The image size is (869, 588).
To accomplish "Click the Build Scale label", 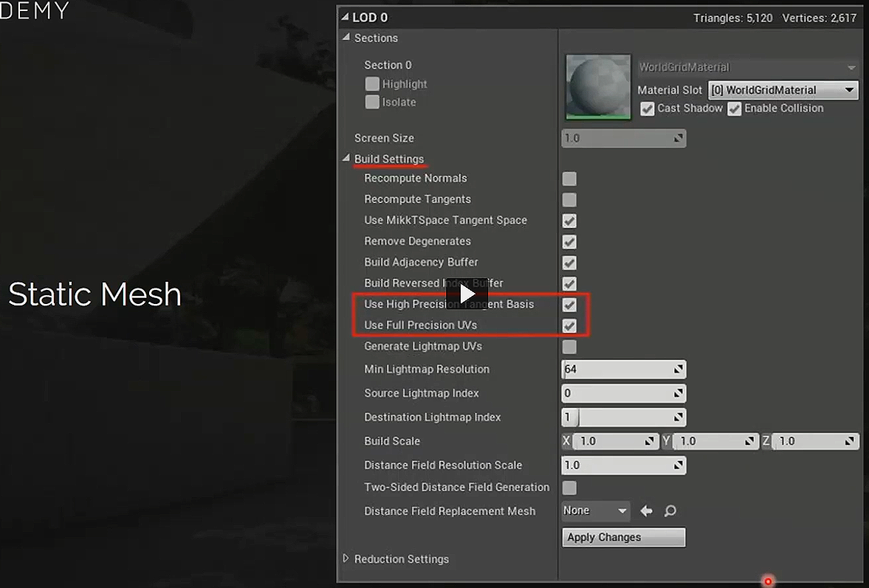I will pos(392,441).
